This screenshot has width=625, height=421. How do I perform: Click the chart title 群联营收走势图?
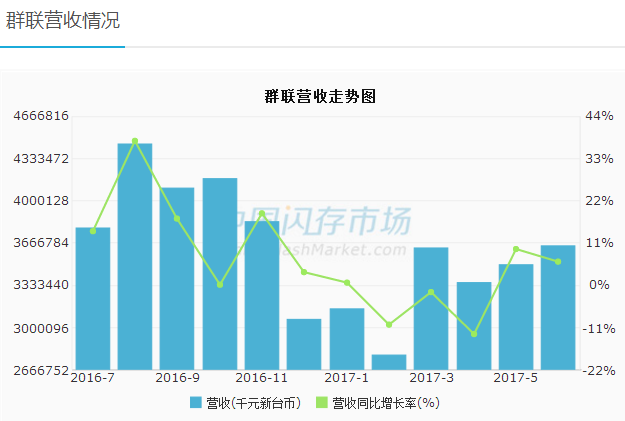pyautogui.click(x=320, y=96)
